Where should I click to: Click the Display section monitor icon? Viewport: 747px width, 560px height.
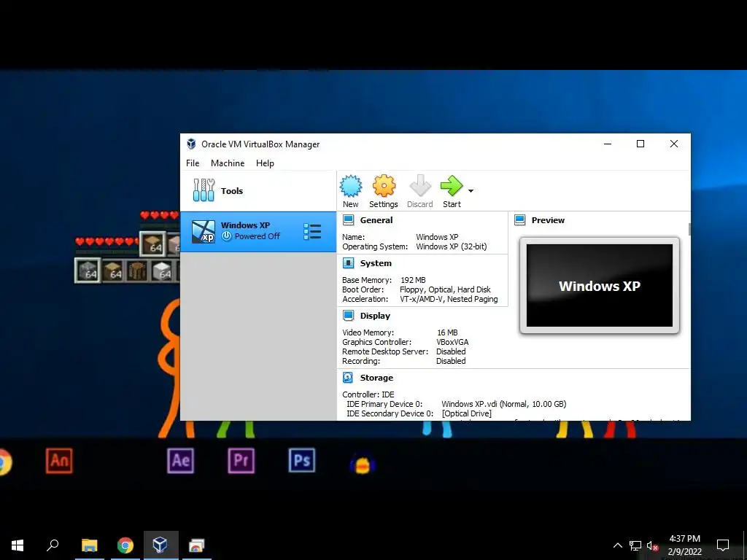(348, 315)
